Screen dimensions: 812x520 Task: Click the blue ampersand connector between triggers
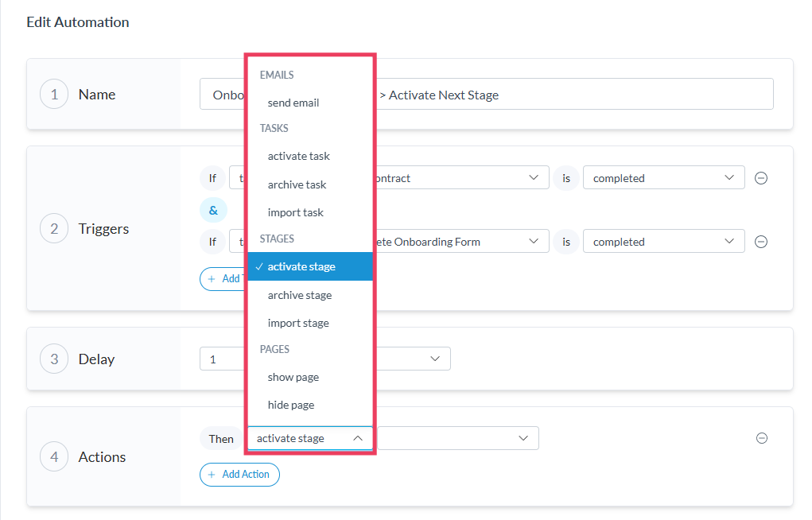pos(213,210)
